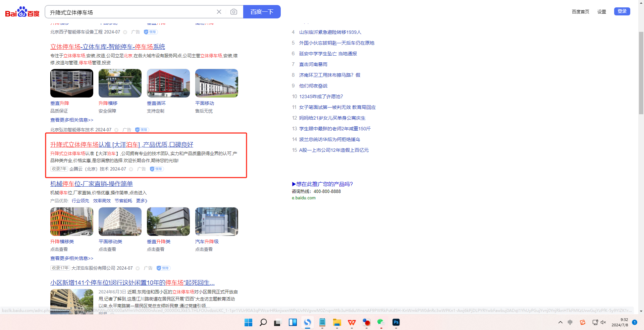Click the 保障 badge beside 大洋泊车股份有限公司
Screen dimensions: 644x330
click(164, 268)
